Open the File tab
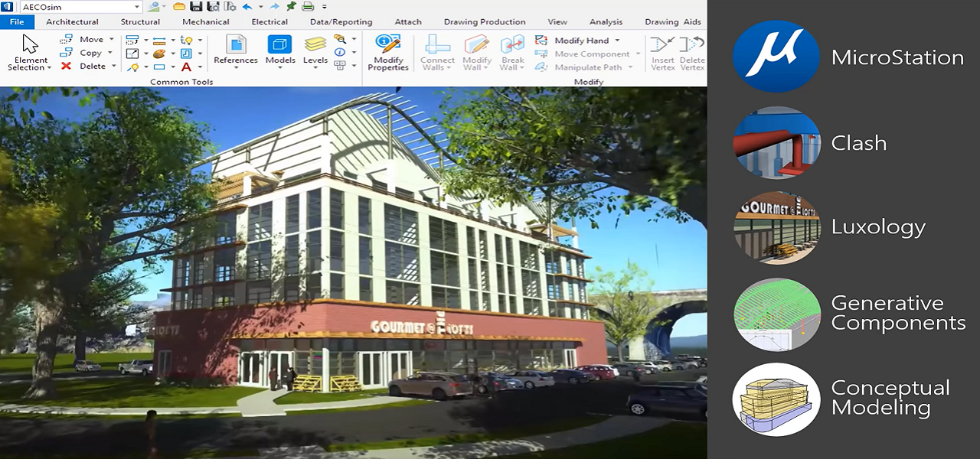 click(x=17, y=22)
